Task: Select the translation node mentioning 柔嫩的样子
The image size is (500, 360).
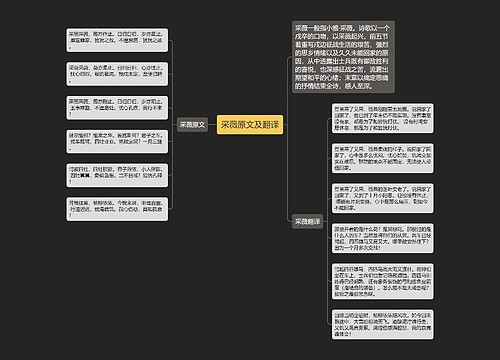Action: point(383,158)
